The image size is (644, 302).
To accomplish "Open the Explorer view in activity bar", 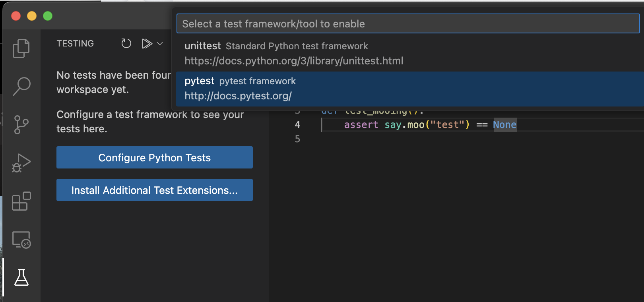I will [21, 48].
